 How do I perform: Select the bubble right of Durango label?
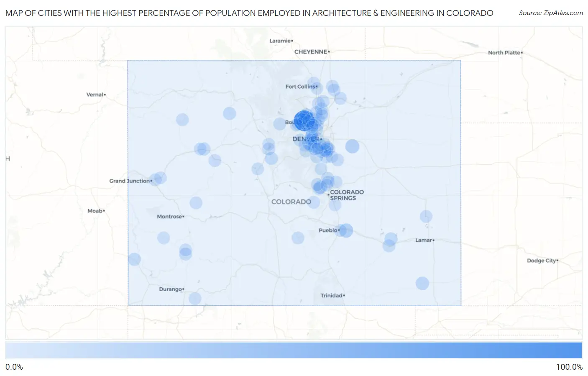tap(195, 299)
